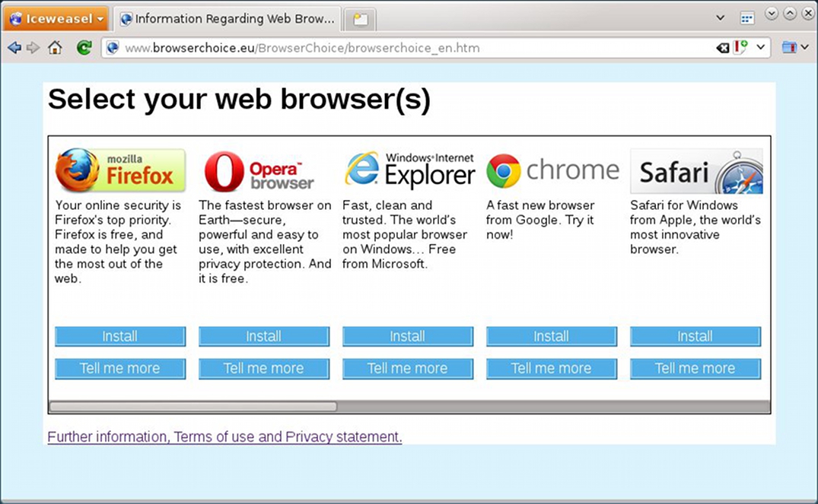Open the tab groups grid icon
Image resolution: width=818 pixels, height=504 pixels.
[x=747, y=18]
